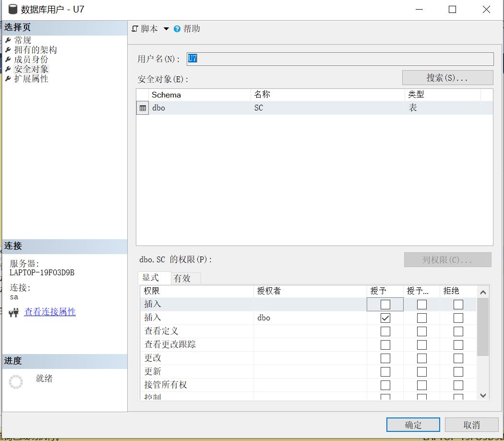Click the down chevron on permissions scrollbar
This screenshot has width=504, height=441.
point(483,395)
